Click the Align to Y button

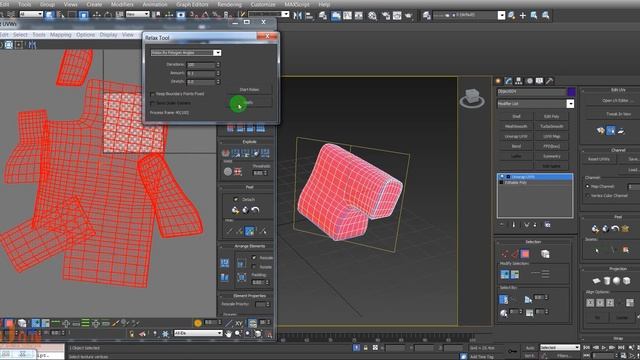tap(600, 302)
